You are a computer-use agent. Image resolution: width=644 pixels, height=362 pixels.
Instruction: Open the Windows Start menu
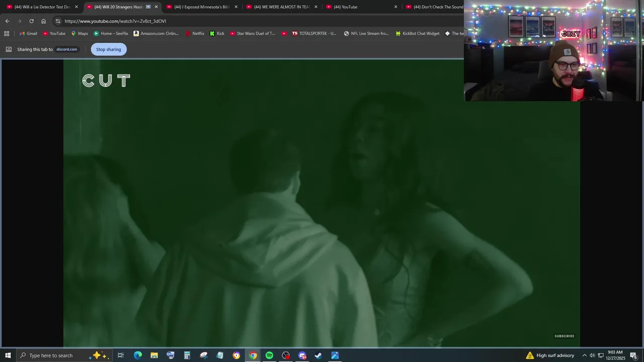(x=8, y=355)
